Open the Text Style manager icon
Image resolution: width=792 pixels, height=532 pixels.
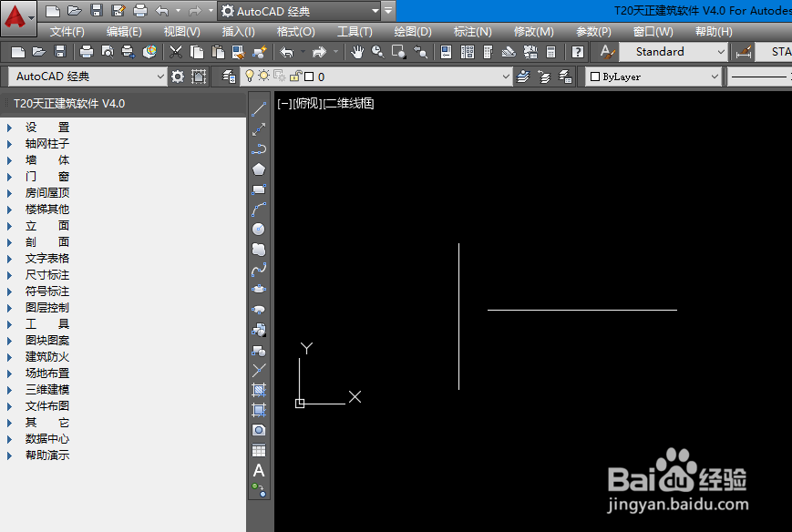coord(607,52)
